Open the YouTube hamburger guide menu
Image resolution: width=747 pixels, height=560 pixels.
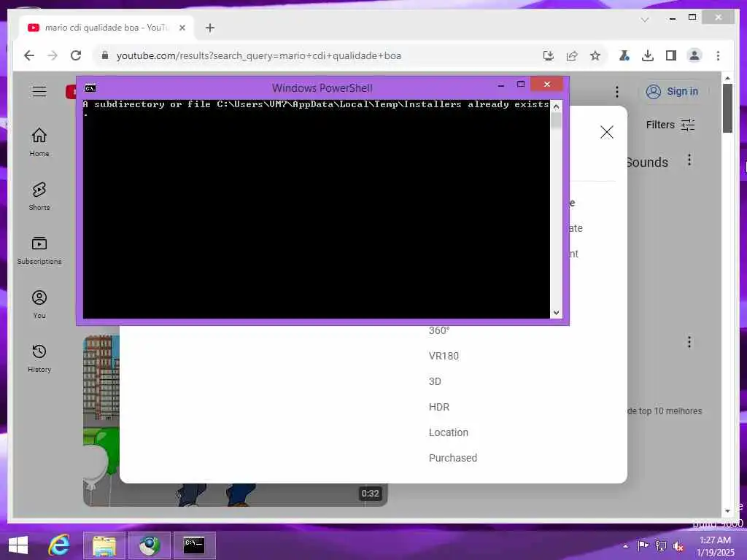(x=39, y=91)
